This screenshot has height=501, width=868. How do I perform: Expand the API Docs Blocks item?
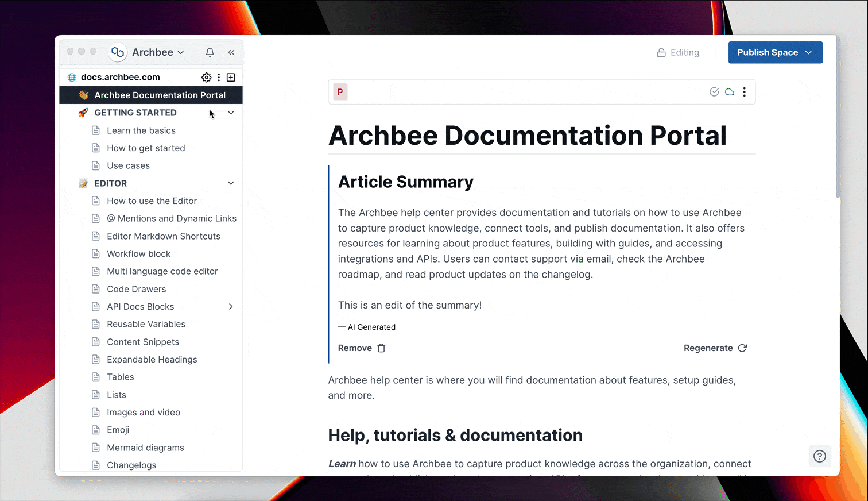[x=231, y=307]
